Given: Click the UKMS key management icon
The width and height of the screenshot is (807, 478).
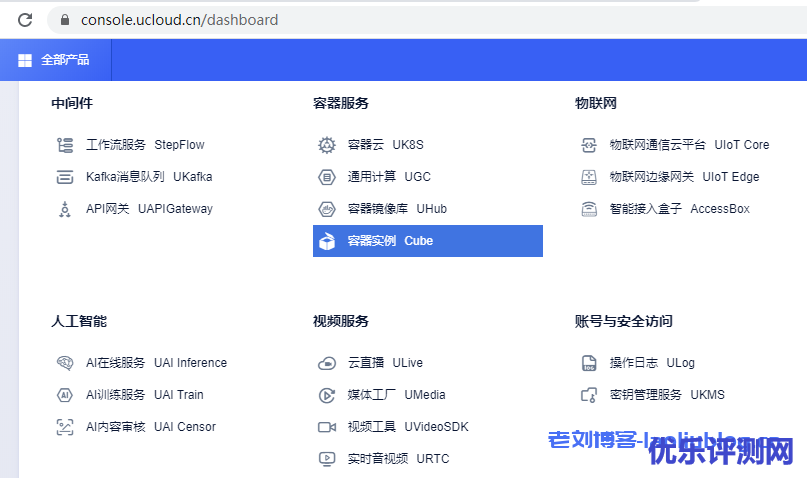Looking at the screenshot, I should (589, 395).
